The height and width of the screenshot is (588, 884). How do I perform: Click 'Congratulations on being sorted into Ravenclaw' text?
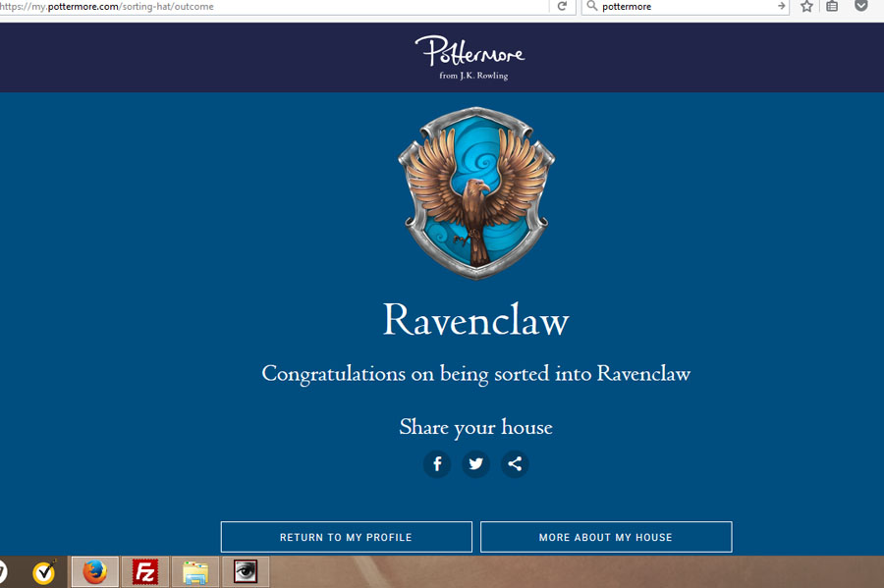point(475,375)
